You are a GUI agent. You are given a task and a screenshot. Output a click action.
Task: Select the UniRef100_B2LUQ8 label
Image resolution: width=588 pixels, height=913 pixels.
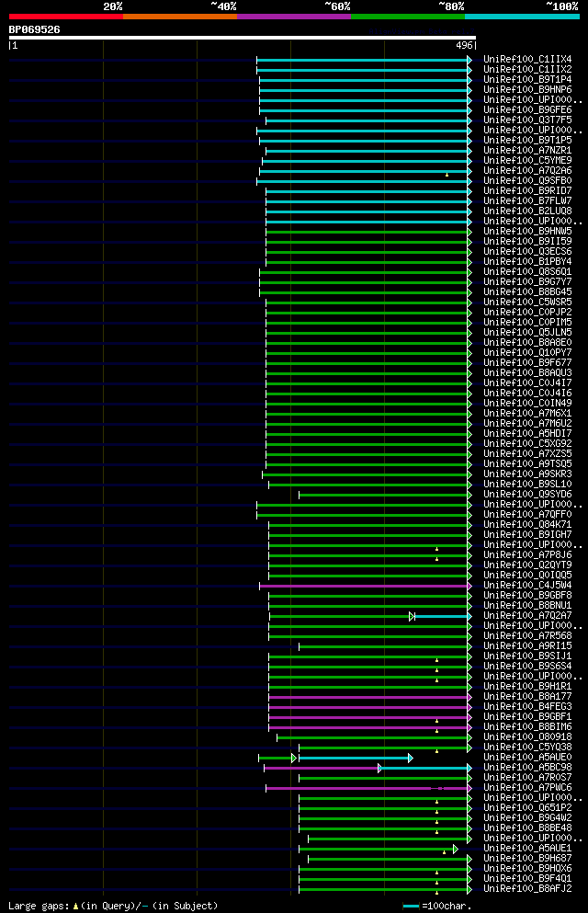coord(527,211)
